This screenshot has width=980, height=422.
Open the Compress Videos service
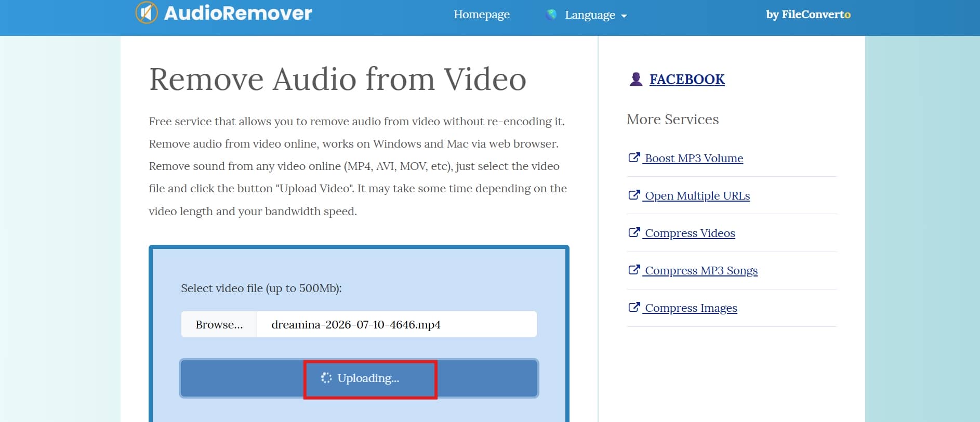click(690, 233)
